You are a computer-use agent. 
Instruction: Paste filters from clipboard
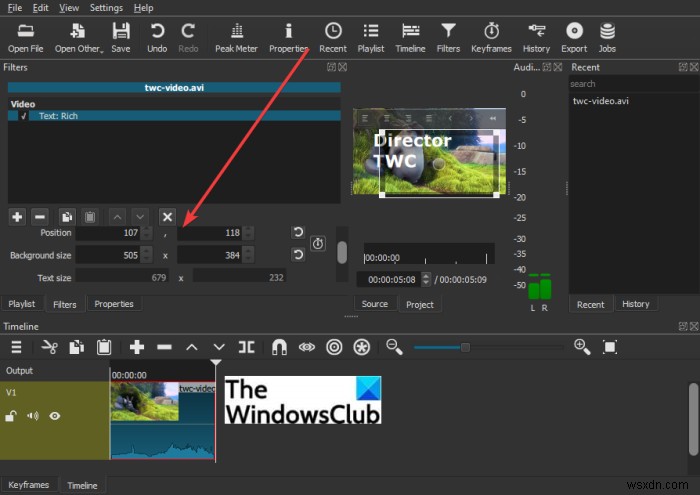(90, 217)
